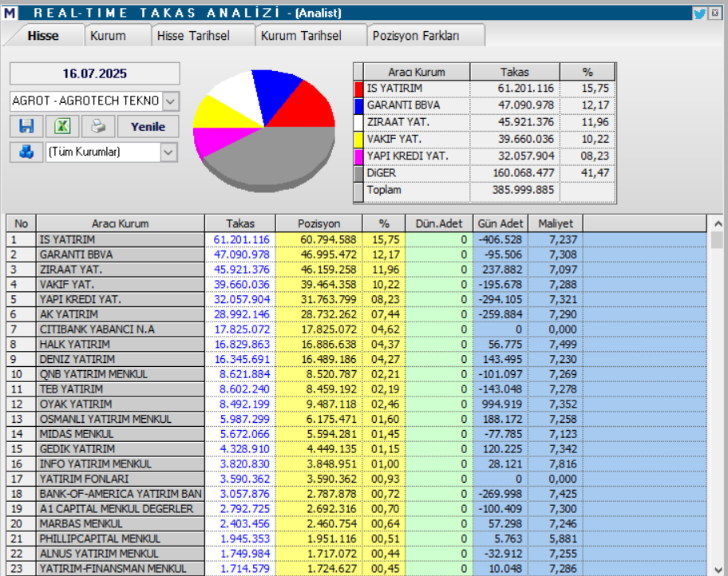Select the CITIBANK YABANCI N.A row

click(356, 329)
